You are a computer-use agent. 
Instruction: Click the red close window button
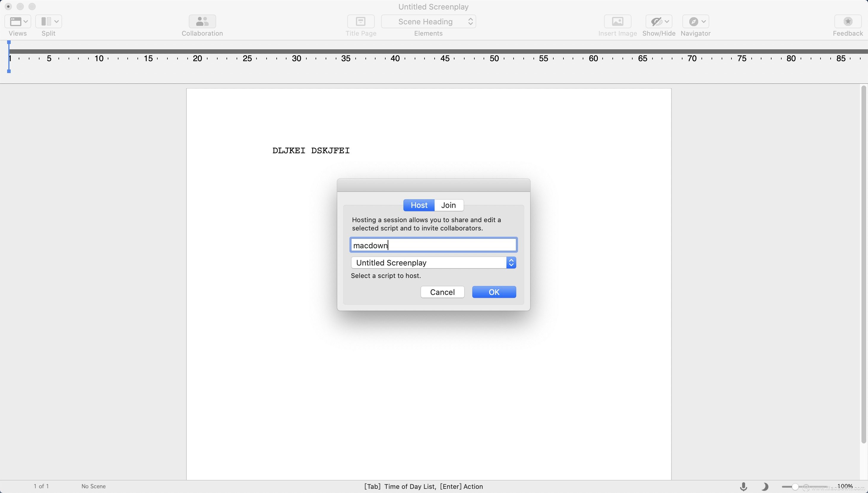tap(8, 7)
